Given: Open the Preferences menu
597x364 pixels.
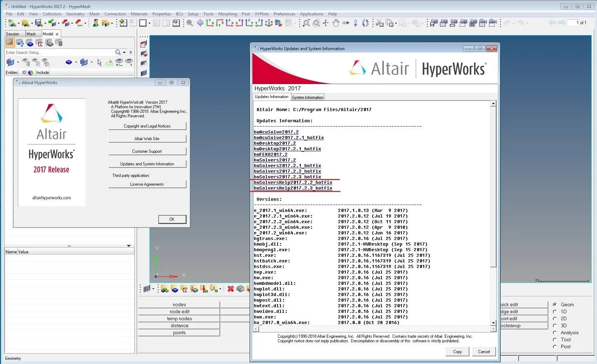Looking at the screenshot, I should pyautogui.click(x=284, y=14).
